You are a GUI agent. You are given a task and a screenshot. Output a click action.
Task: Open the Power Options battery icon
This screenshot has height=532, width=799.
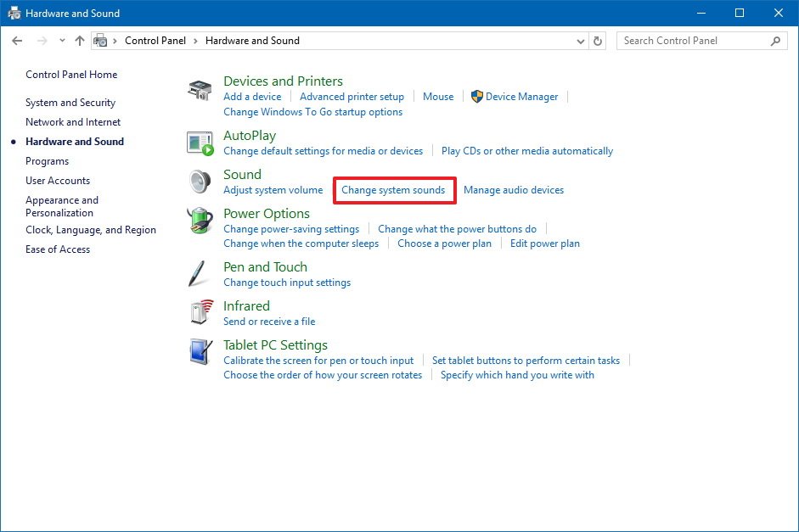coord(200,221)
